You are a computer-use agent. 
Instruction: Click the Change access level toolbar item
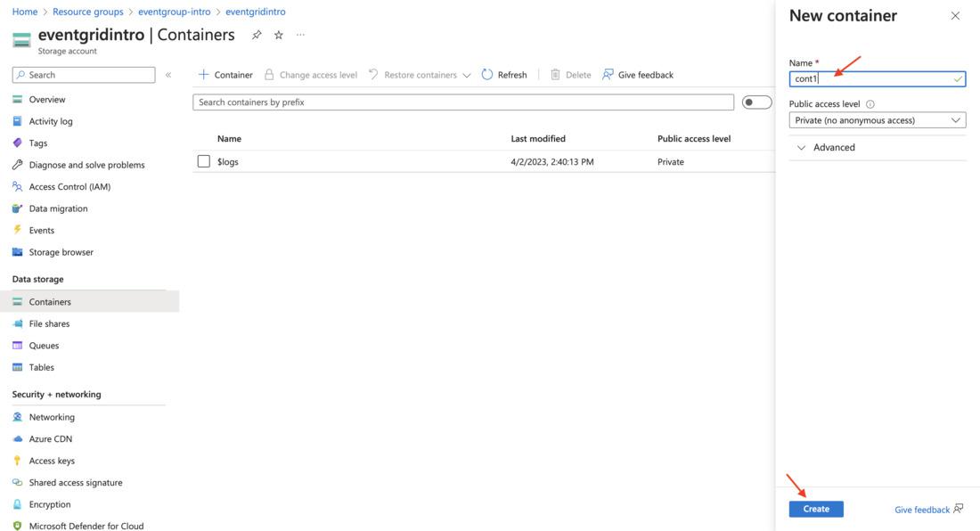click(311, 75)
